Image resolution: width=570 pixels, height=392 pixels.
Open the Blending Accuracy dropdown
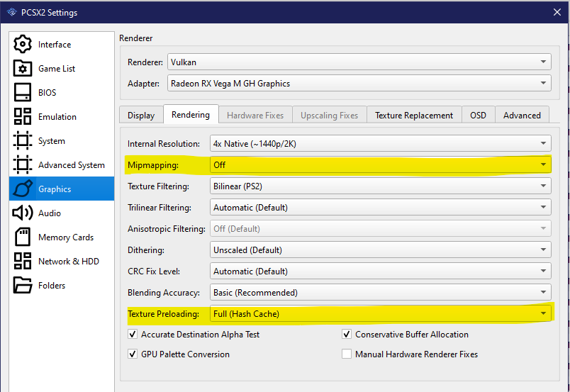point(381,292)
